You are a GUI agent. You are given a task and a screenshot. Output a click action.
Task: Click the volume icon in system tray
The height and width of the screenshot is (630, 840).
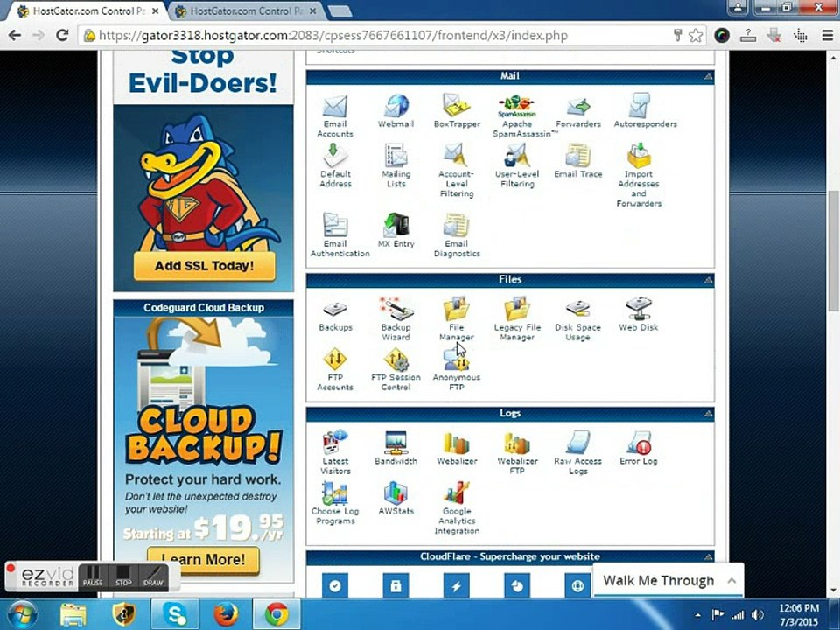click(x=758, y=615)
